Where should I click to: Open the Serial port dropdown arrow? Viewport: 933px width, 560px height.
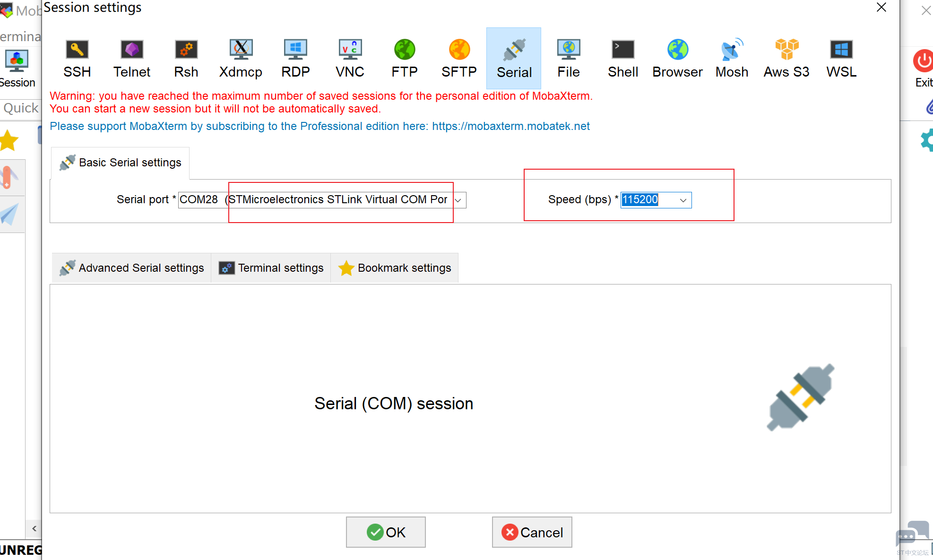(x=458, y=200)
